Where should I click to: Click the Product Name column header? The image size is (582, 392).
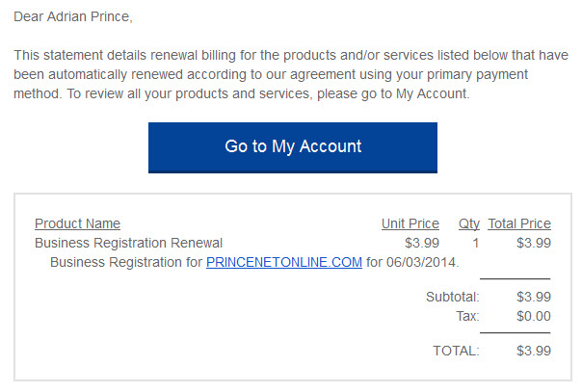77,223
